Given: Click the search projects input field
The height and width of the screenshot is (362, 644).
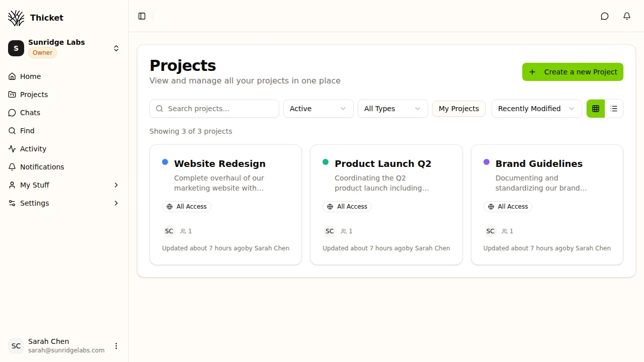Looking at the screenshot, I should tap(214, 108).
